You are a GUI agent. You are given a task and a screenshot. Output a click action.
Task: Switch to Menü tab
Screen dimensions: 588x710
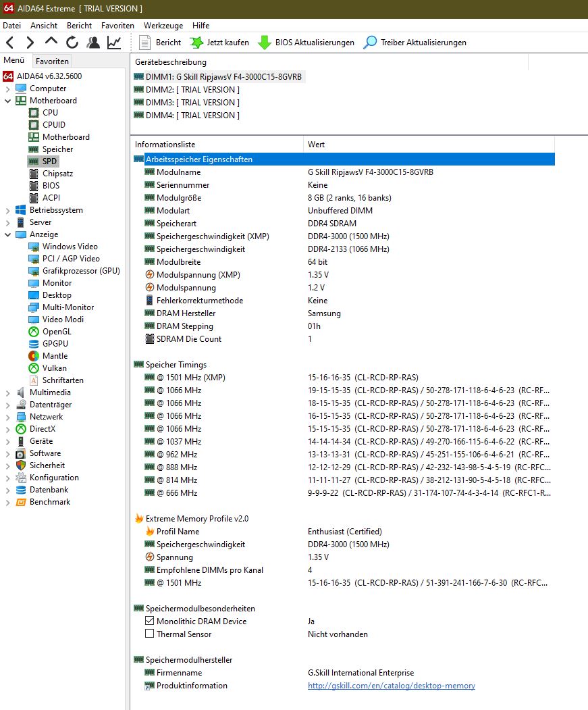pyautogui.click(x=14, y=59)
